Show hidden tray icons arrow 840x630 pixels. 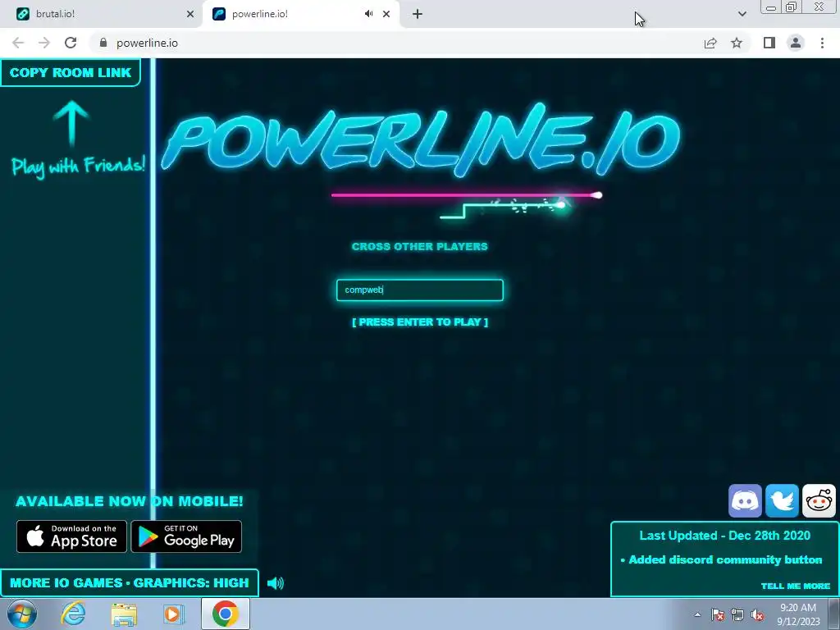click(697, 614)
